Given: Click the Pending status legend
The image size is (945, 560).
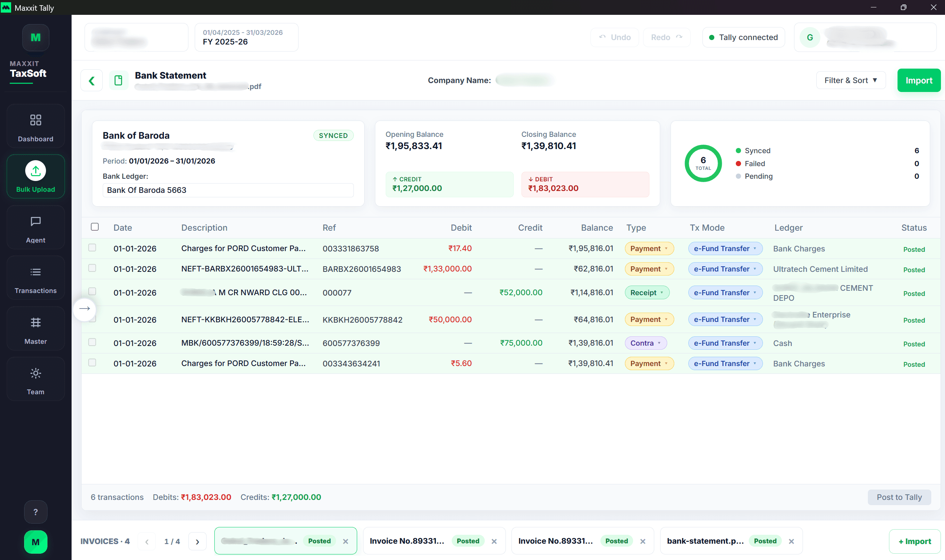Looking at the screenshot, I should pyautogui.click(x=754, y=176).
